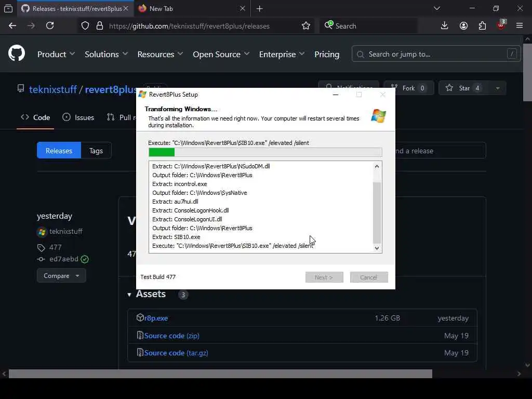Open the teknixstuff owner link

(x=53, y=89)
